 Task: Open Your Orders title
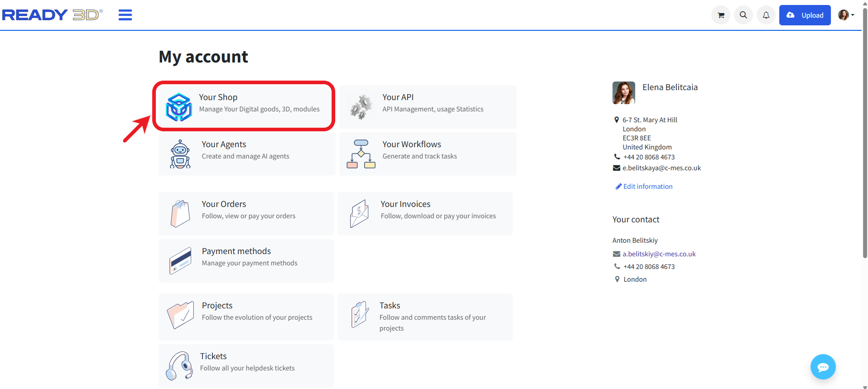[x=224, y=204]
